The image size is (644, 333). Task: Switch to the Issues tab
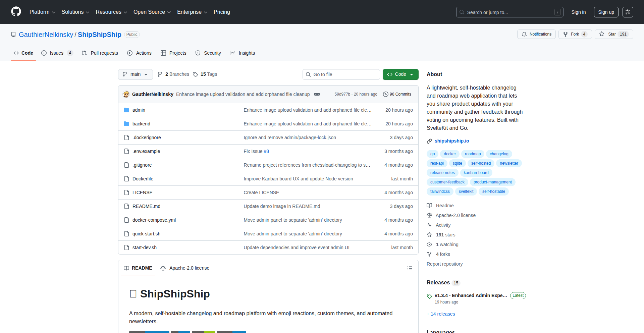click(57, 53)
